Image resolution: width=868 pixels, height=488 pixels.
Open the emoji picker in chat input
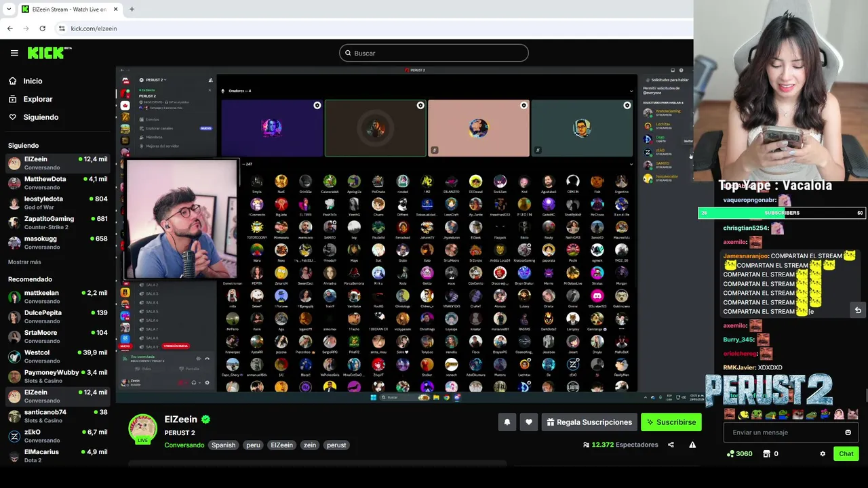click(848, 432)
